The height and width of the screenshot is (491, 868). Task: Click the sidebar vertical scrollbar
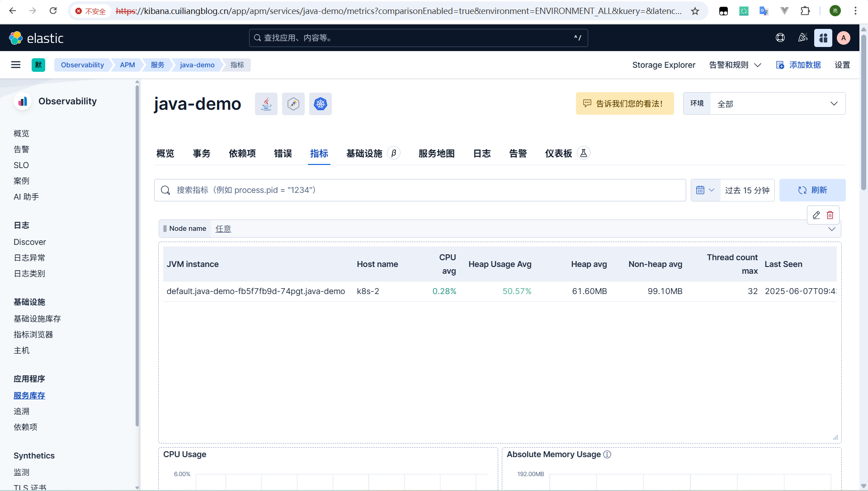(x=137, y=255)
